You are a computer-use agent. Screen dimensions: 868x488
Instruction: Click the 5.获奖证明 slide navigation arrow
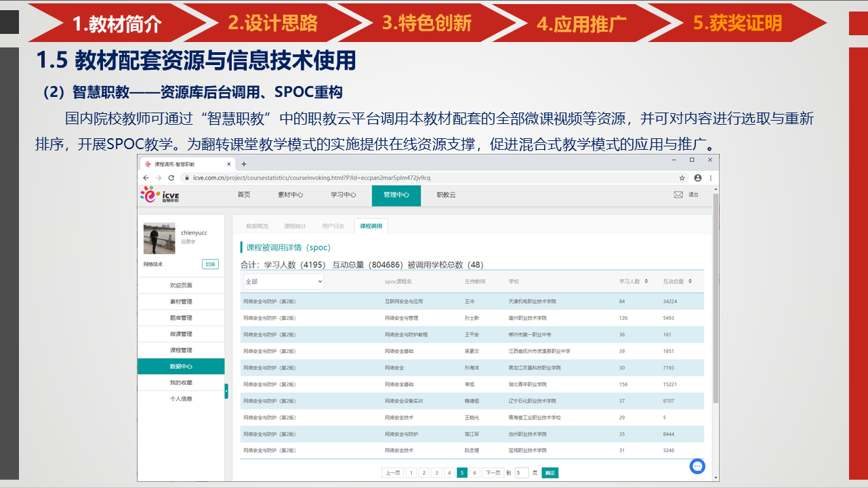coord(737,23)
